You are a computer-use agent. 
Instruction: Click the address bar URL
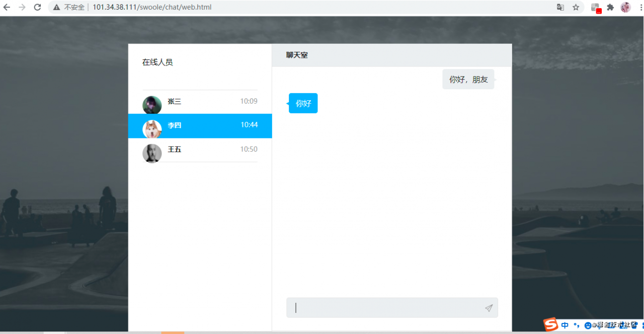click(x=152, y=7)
